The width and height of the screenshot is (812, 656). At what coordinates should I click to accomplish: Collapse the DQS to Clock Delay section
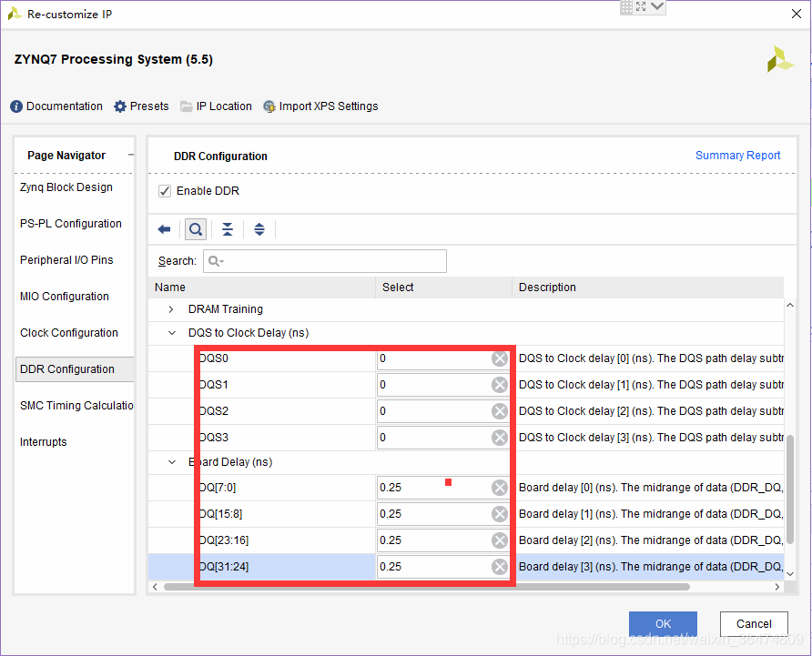[171, 333]
